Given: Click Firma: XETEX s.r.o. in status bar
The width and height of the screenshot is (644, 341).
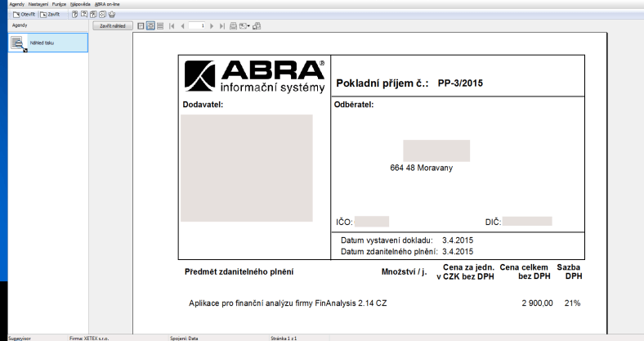Looking at the screenshot, I should click(x=89, y=338).
